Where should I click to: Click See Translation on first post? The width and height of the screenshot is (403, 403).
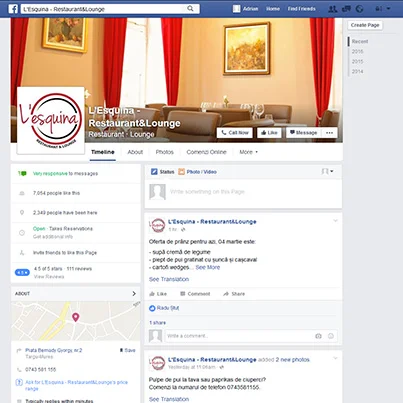pos(169,279)
